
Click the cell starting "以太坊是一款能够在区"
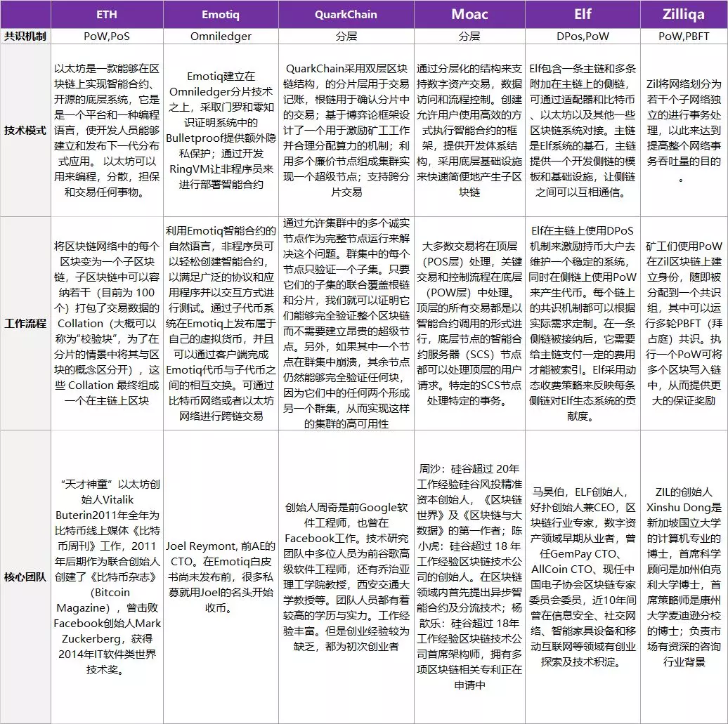tap(107, 131)
